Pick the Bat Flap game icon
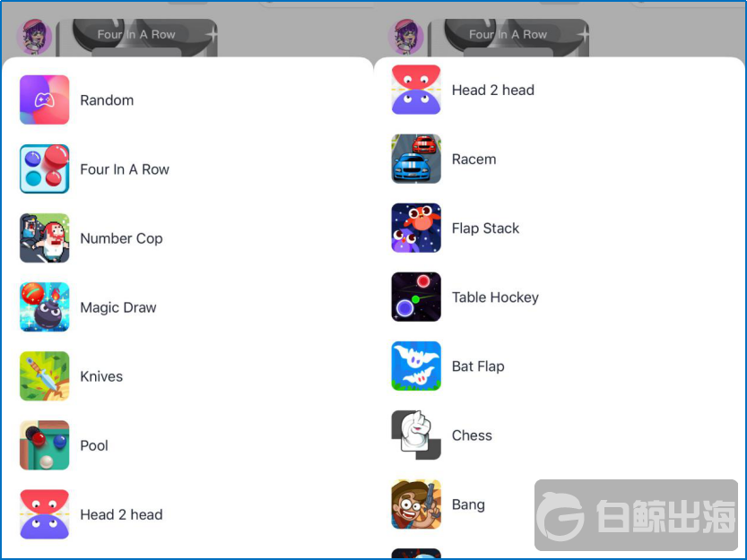This screenshot has width=747, height=560. point(416,366)
